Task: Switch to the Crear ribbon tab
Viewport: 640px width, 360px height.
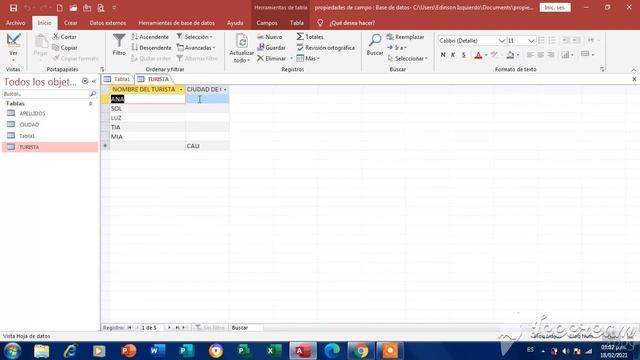Action: 71,23
